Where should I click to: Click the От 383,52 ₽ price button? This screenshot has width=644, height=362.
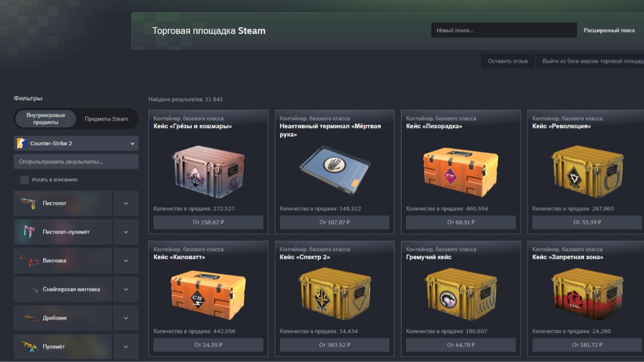coord(335,345)
